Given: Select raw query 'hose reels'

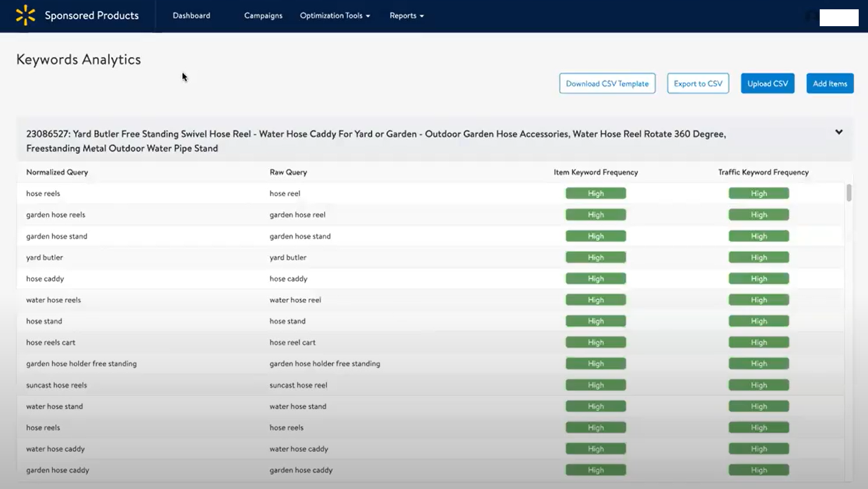Looking at the screenshot, I should pyautogui.click(x=286, y=427).
